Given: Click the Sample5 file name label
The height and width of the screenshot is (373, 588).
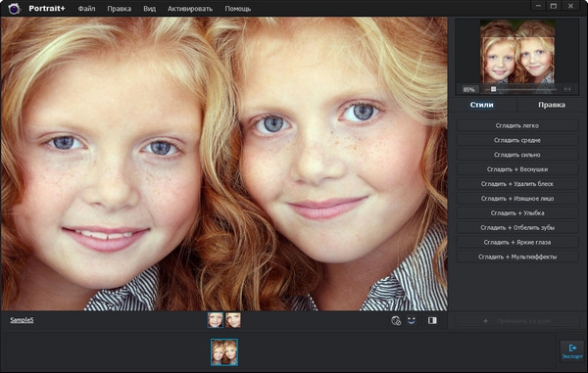Looking at the screenshot, I should [x=22, y=320].
